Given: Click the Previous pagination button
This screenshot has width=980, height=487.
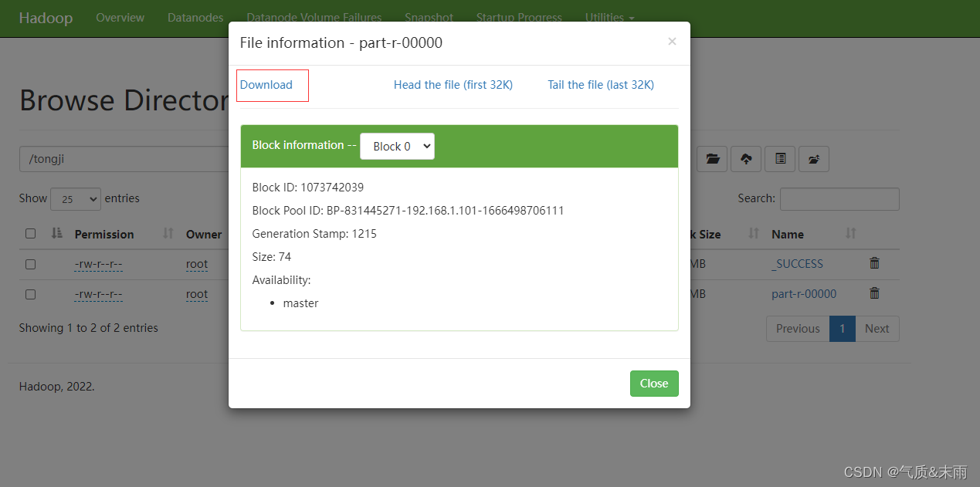Looking at the screenshot, I should pyautogui.click(x=798, y=329).
